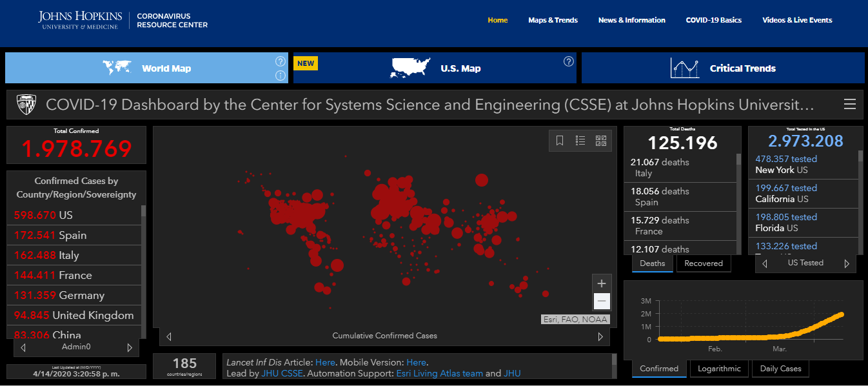
Task: Select Spain in confirmed cases list
Action: pos(74,235)
